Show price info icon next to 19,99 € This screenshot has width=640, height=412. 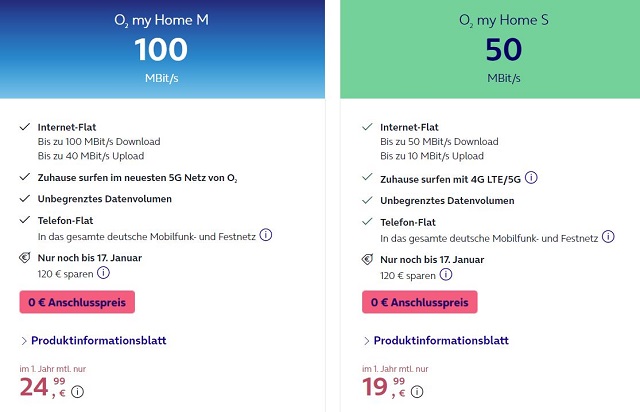point(421,392)
